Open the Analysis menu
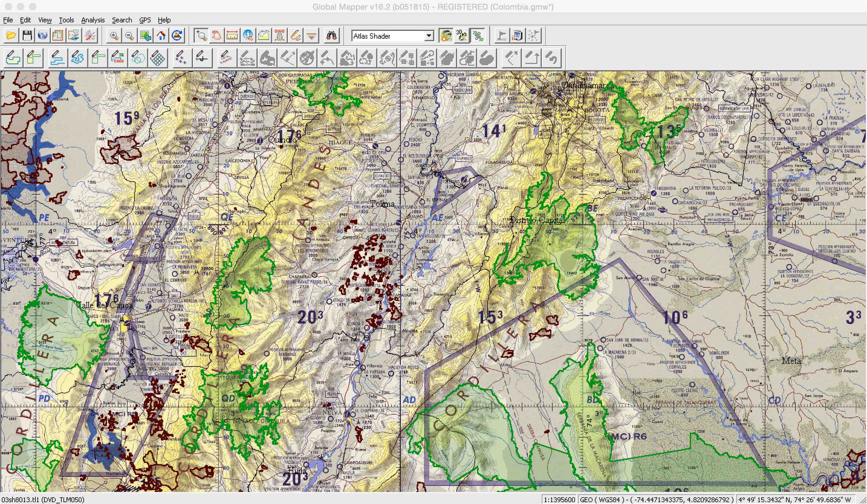 tap(93, 20)
